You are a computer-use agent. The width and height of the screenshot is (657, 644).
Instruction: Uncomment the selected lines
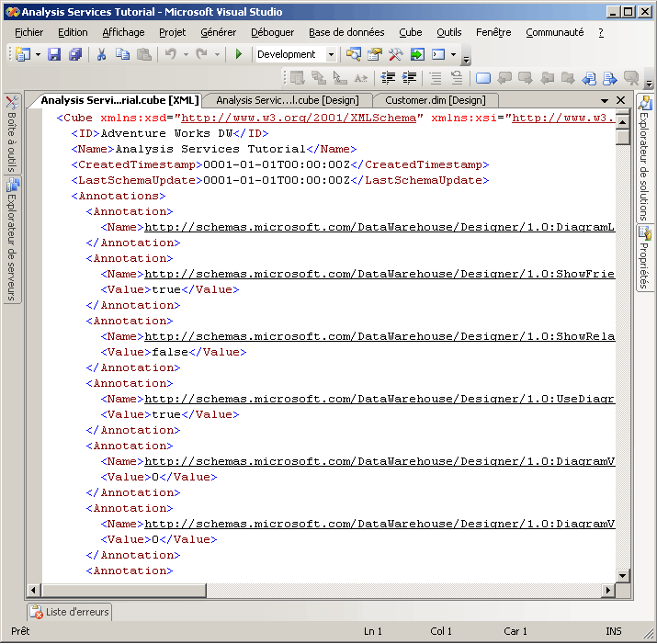tap(457, 78)
